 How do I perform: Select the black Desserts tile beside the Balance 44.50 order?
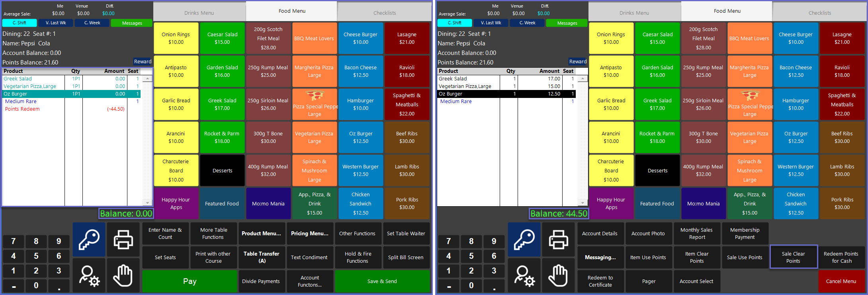(657, 171)
